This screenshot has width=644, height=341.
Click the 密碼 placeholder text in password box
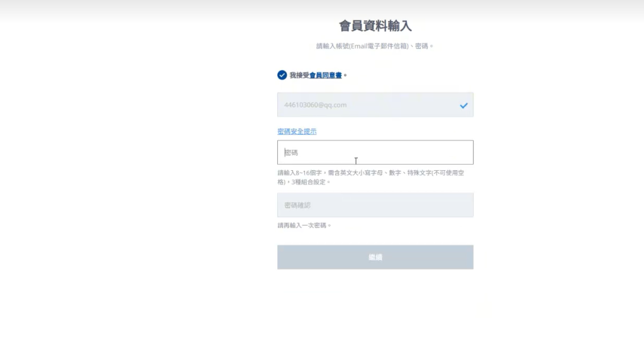point(291,153)
